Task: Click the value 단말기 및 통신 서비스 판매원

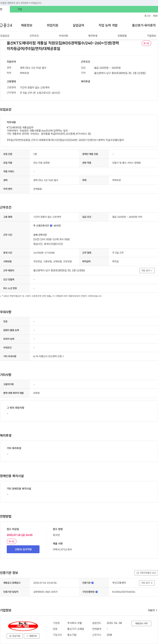Action: click(126, 163)
